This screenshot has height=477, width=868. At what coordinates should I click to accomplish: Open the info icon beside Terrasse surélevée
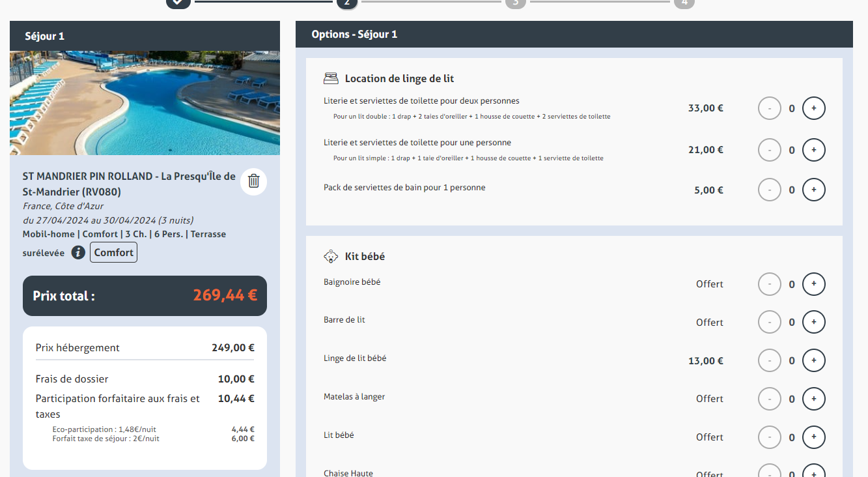coord(78,253)
